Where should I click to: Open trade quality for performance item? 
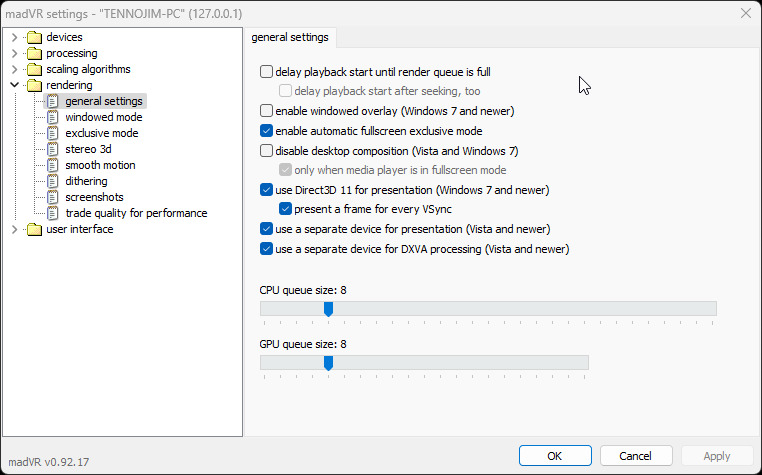136,213
